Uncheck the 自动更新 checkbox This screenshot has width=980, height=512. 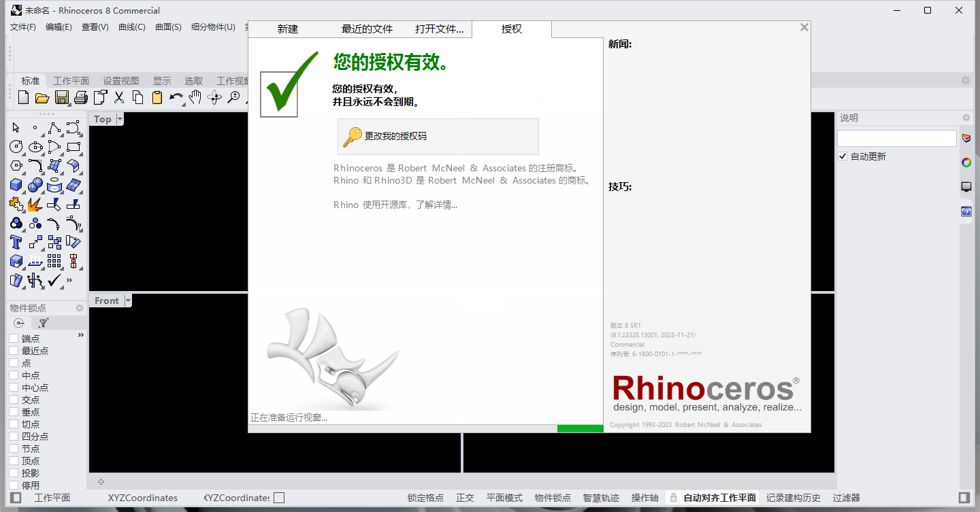point(843,156)
